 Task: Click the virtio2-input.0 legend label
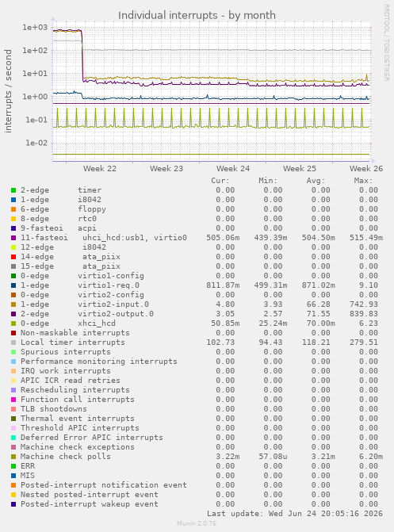point(113,304)
